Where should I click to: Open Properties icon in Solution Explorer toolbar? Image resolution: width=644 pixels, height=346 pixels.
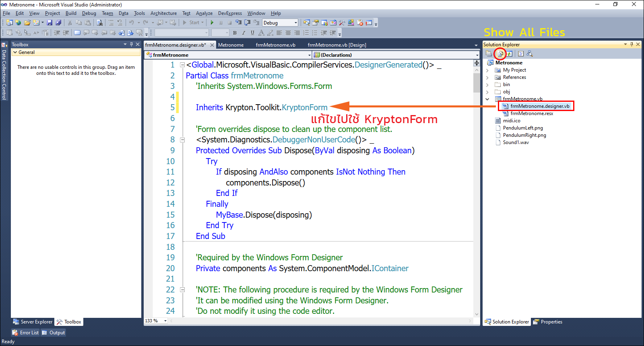[x=489, y=54]
